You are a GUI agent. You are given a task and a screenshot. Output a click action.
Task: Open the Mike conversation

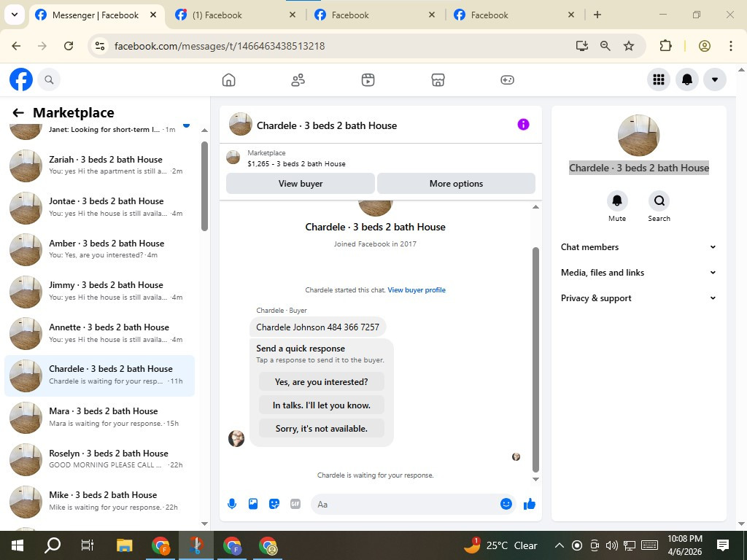99,501
